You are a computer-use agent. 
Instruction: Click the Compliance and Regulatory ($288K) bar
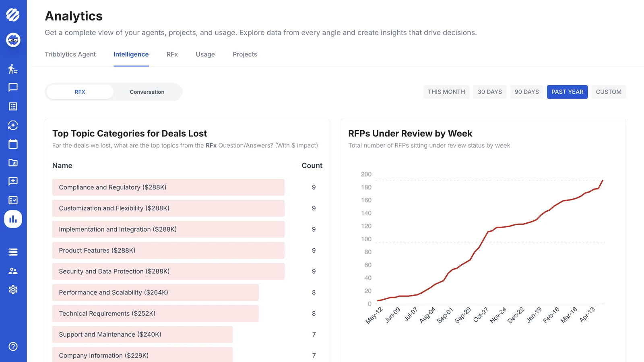click(168, 187)
